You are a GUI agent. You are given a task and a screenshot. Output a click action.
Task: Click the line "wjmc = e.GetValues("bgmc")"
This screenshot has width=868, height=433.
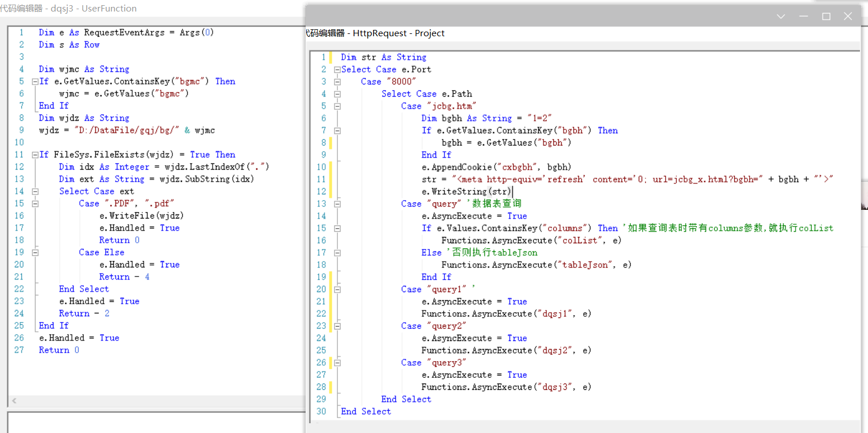(x=124, y=94)
